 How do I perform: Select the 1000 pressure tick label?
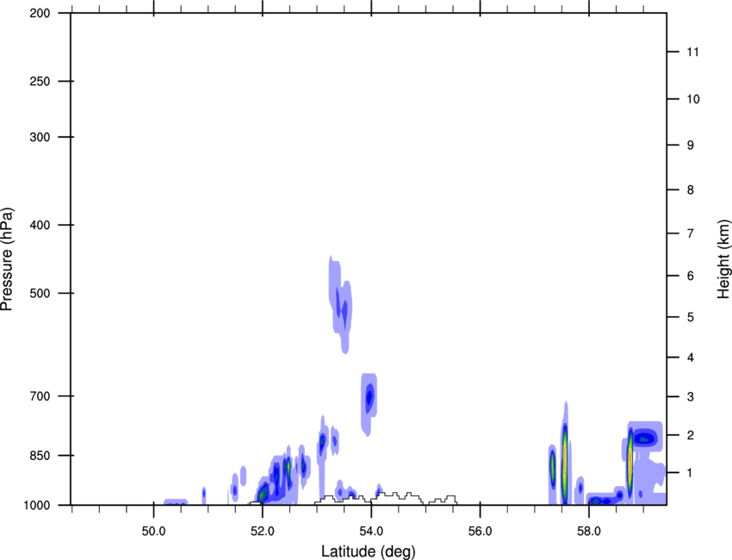point(37,505)
